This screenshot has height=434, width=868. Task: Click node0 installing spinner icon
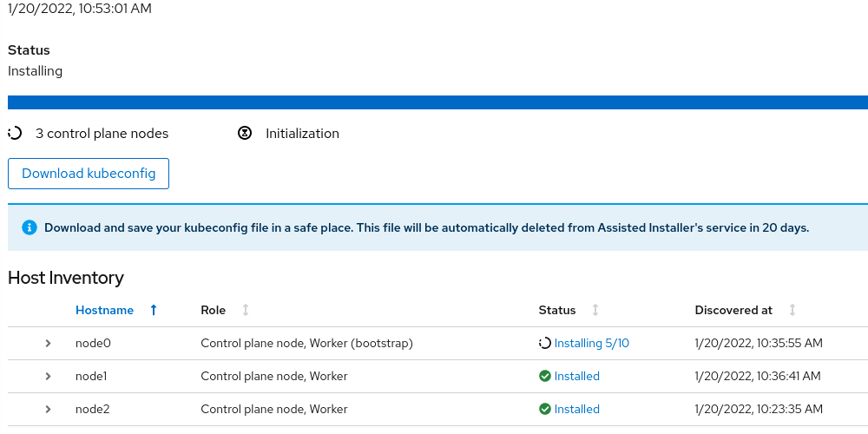(544, 343)
